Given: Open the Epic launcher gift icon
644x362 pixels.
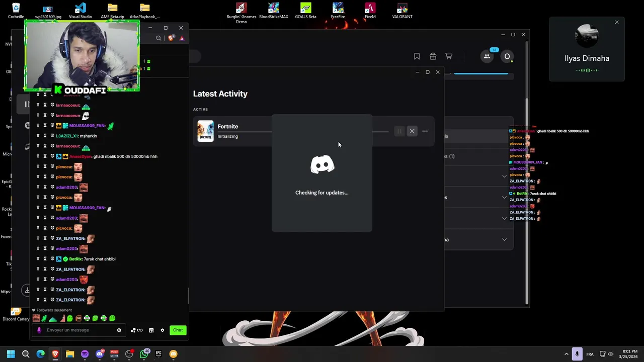Looking at the screenshot, I should pos(433,56).
